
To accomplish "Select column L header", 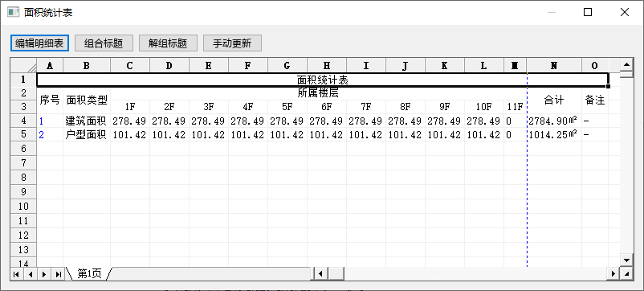I will [x=484, y=65].
